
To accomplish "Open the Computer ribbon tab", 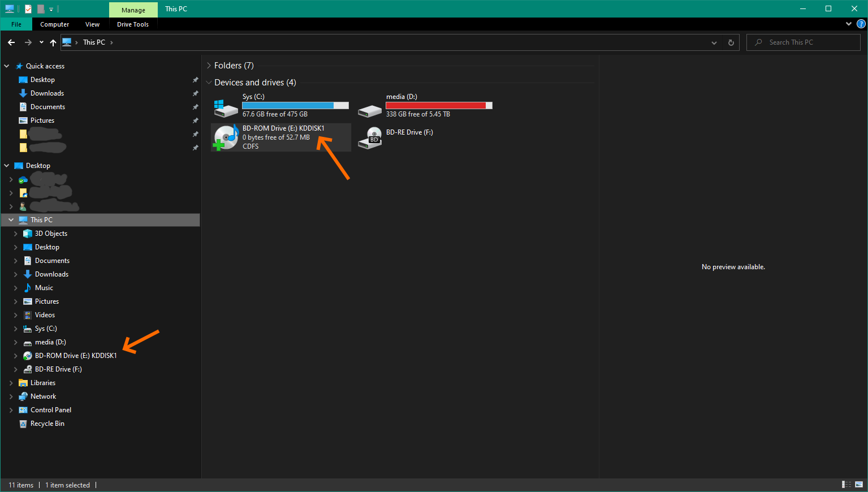I will coord(55,24).
